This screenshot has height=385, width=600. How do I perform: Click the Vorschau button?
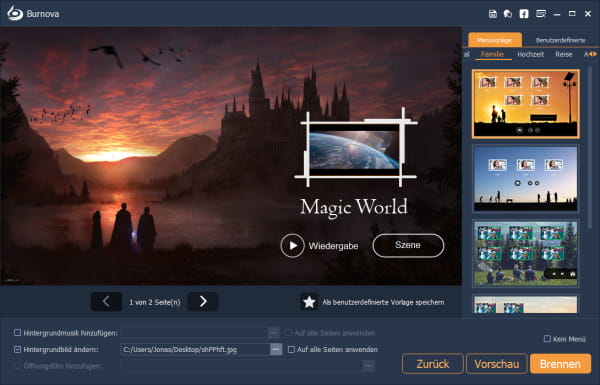(497, 364)
